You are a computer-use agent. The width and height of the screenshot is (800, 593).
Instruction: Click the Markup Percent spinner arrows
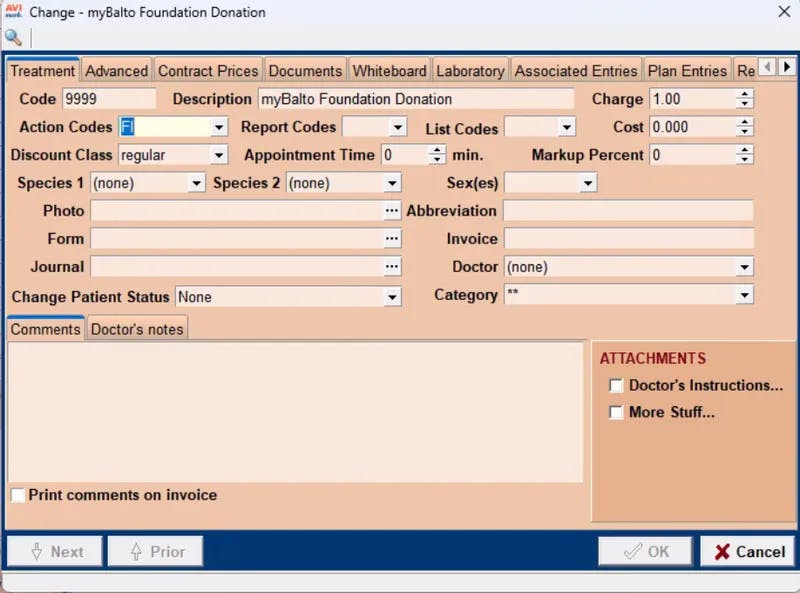tap(745, 155)
